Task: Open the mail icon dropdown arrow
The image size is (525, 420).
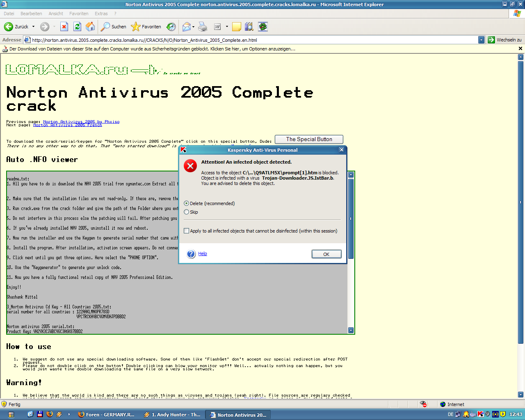Action: 193,27
